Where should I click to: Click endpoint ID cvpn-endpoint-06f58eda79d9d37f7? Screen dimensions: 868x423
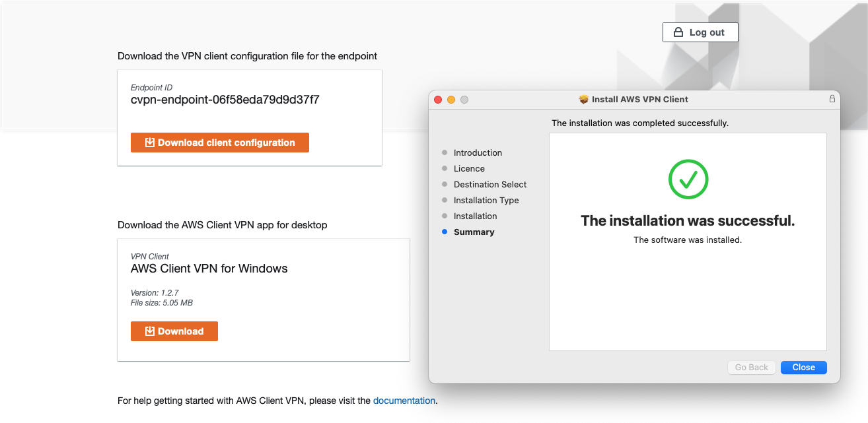225,100
